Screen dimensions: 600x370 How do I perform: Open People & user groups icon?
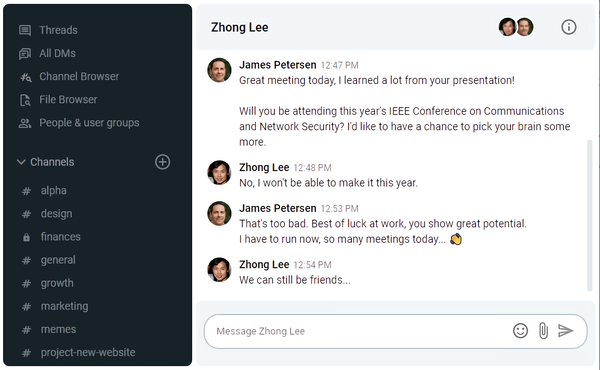click(25, 123)
